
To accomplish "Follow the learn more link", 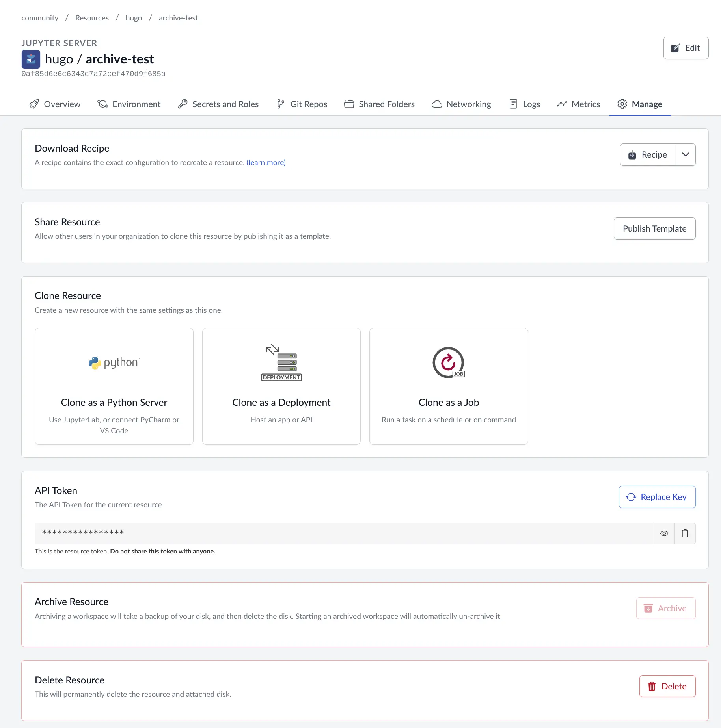I will (x=266, y=163).
